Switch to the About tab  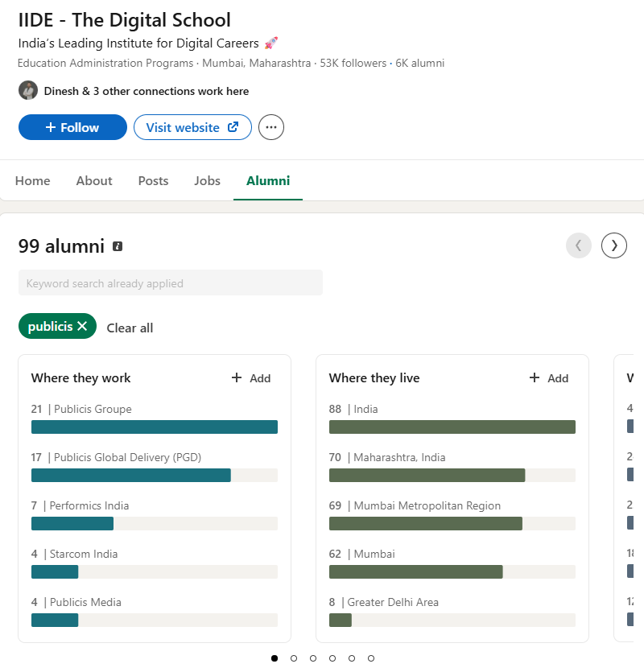(x=94, y=180)
